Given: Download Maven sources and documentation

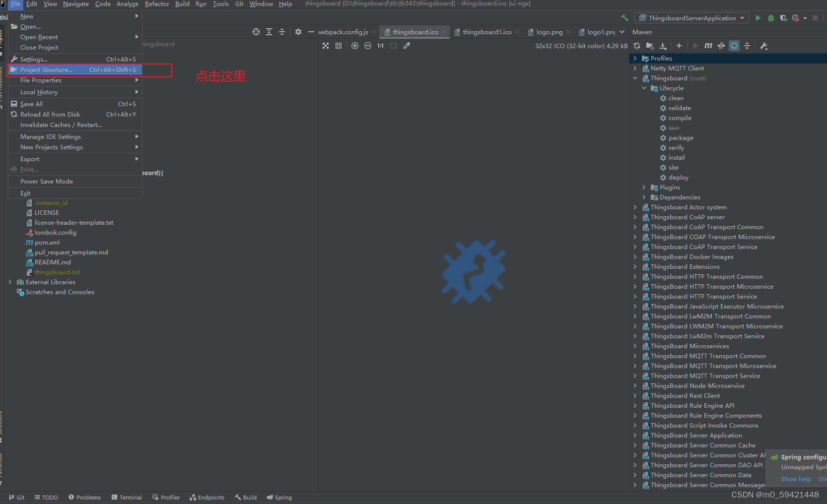Looking at the screenshot, I should pos(663,46).
